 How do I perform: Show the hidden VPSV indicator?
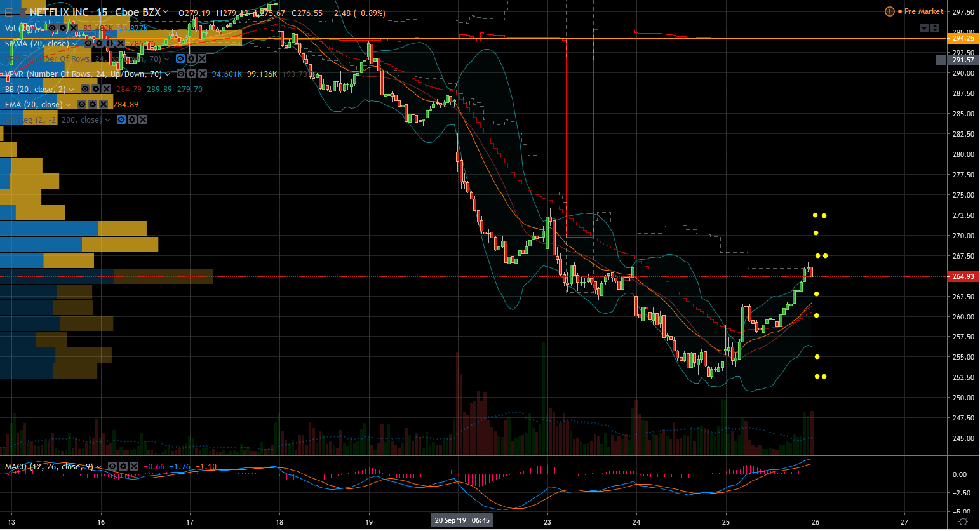click(180, 58)
